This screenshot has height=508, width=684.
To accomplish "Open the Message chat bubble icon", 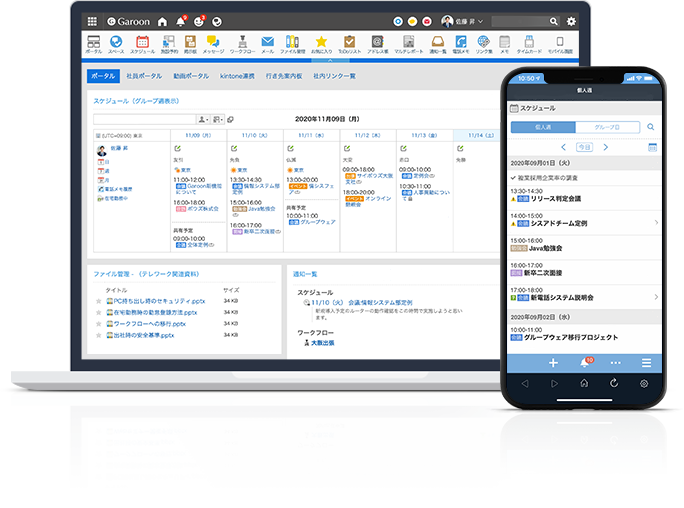I will point(213,43).
